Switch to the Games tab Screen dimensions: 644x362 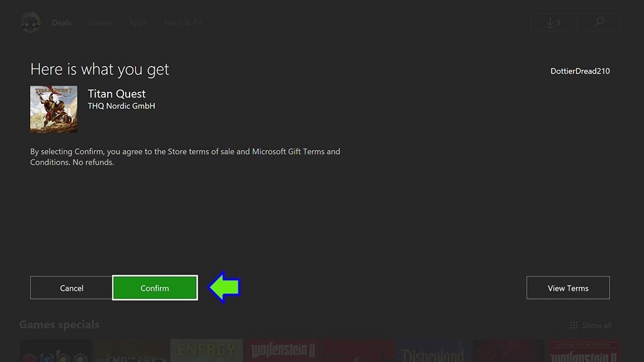point(100,23)
